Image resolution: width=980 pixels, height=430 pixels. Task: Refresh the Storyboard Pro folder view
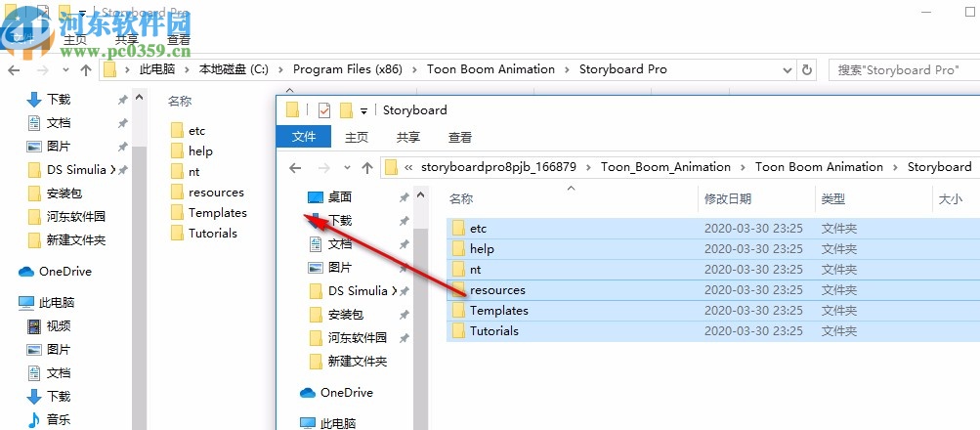(807, 69)
